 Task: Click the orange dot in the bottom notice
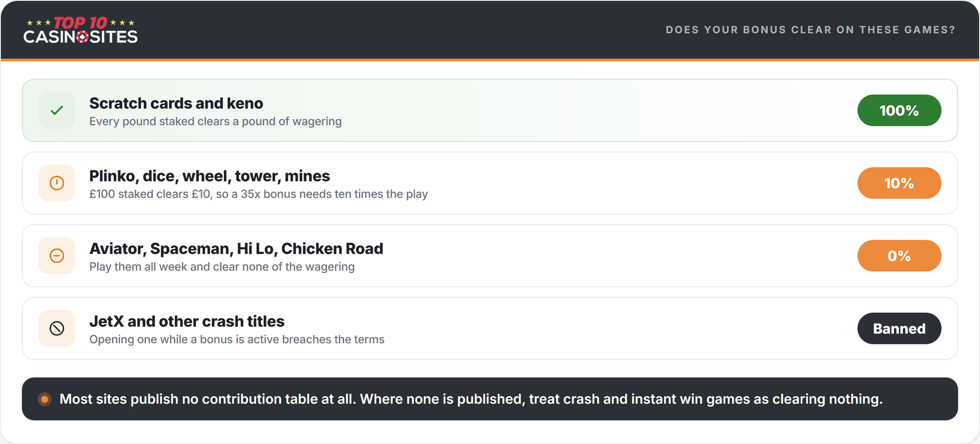click(45, 399)
